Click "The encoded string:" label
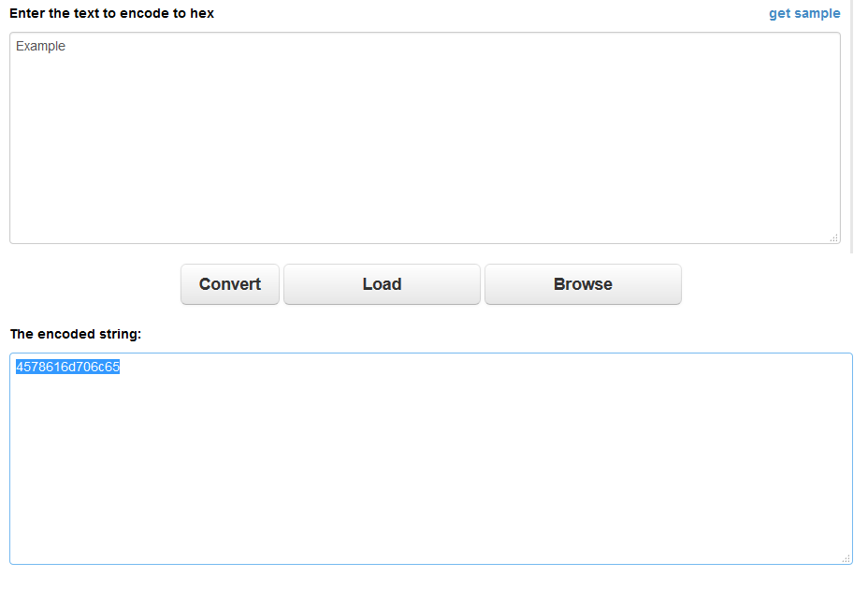The image size is (868, 606). 76,334
